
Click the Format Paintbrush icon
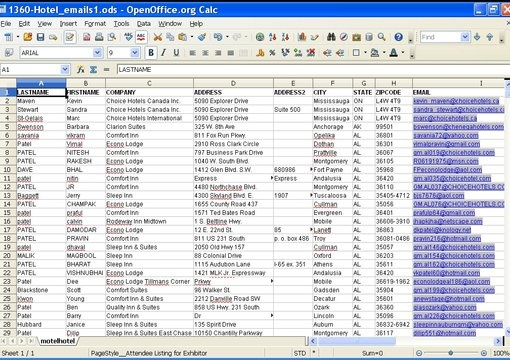coord(202,37)
